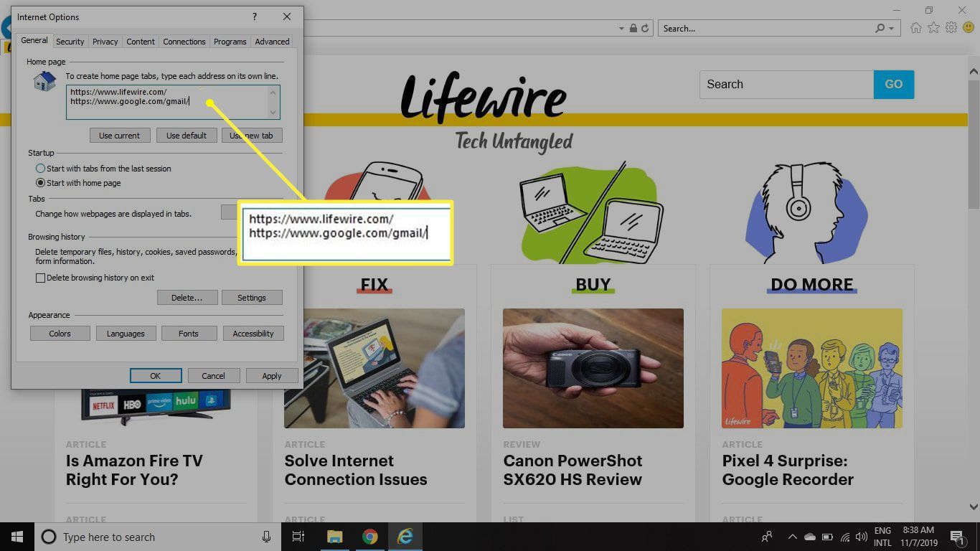Click the OneDrive cloud tray icon

click(810, 537)
